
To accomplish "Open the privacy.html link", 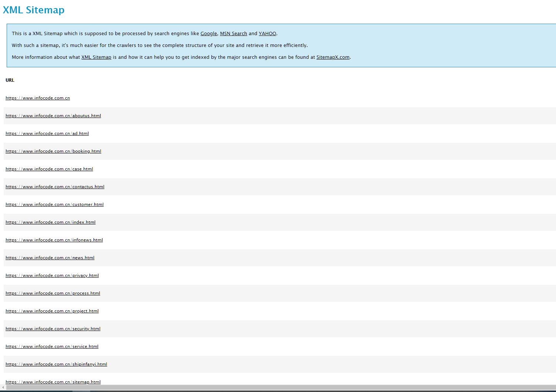I will pyautogui.click(x=52, y=276).
